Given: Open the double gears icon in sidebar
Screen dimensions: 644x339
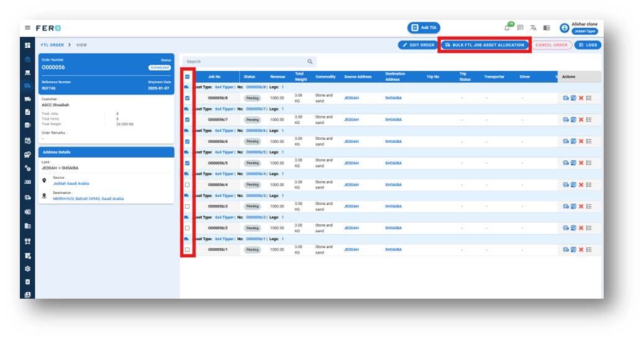Looking at the screenshot, I should coord(27,168).
